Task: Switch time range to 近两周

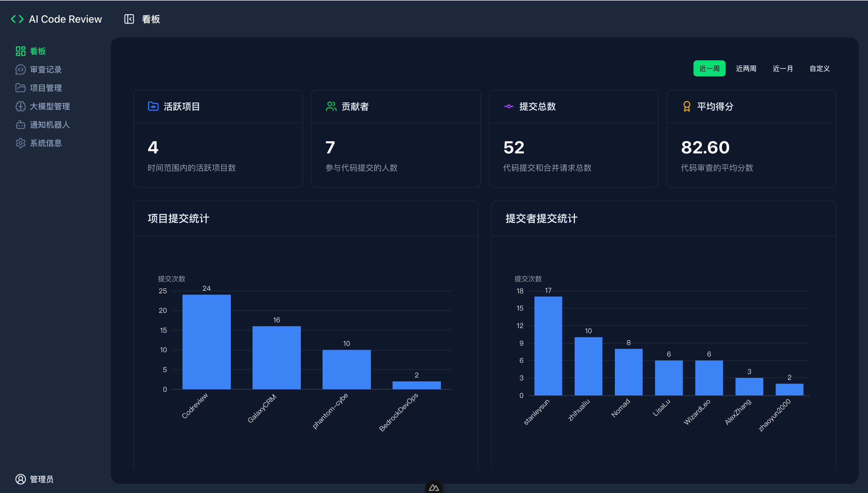Action: pos(746,68)
